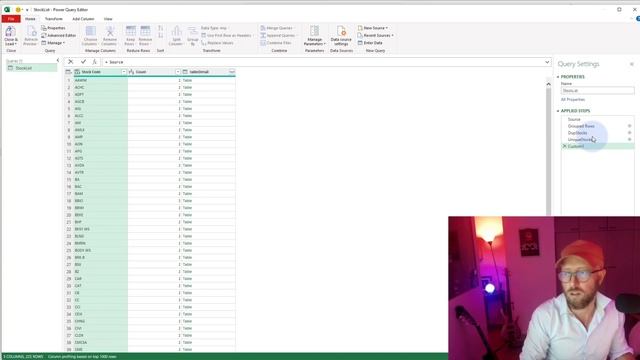Click Replace Values in the ribbon
This screenshot has width=640, height=360.
tap(218, 43)
